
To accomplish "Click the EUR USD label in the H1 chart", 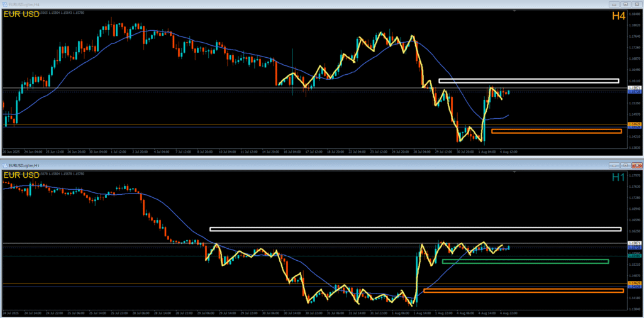I will click(21, 175).
